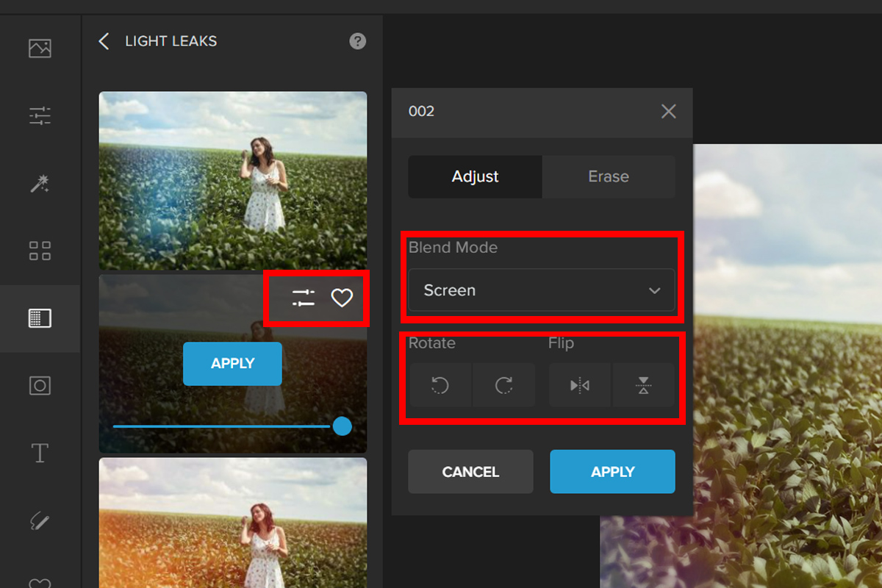The height and width of the screenshot is (588, 882).
Task: Favorite the effect with the heart icon
Action: (x=342, y=298)
